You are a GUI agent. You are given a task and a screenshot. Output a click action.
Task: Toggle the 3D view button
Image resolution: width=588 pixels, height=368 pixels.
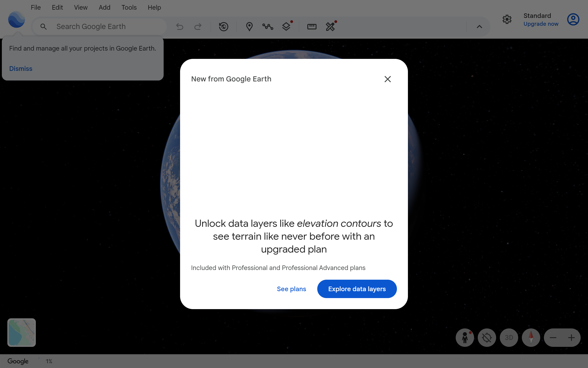(509, 338)
